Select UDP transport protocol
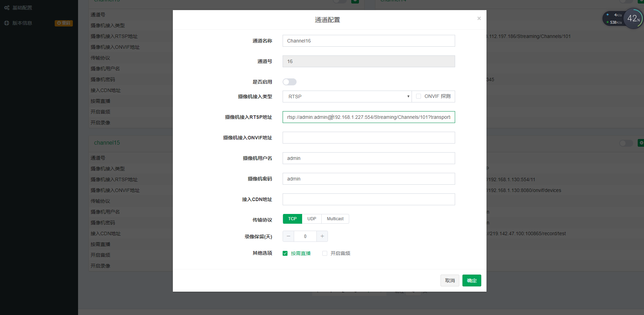644x315 pixels. point(312,219)
